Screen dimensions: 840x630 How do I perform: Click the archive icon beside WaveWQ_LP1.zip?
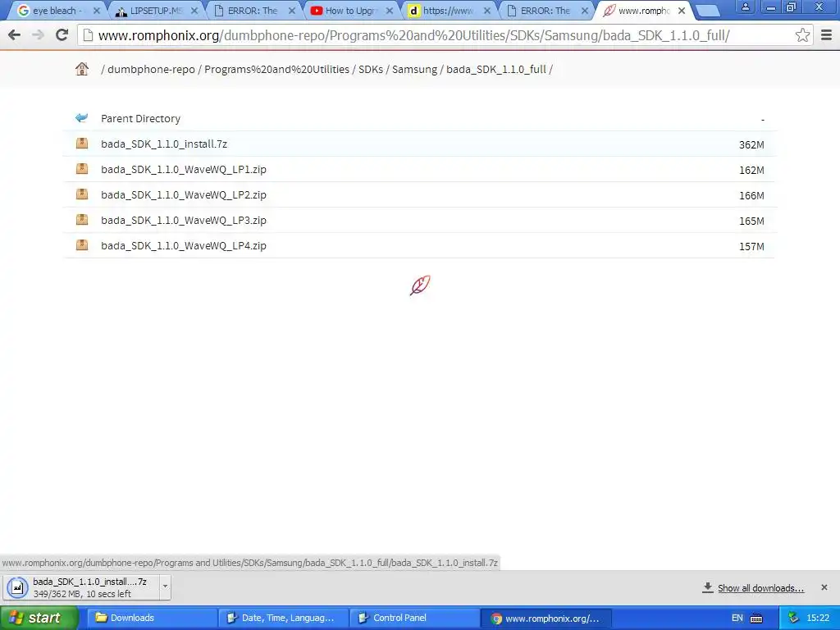click(81, 169)
